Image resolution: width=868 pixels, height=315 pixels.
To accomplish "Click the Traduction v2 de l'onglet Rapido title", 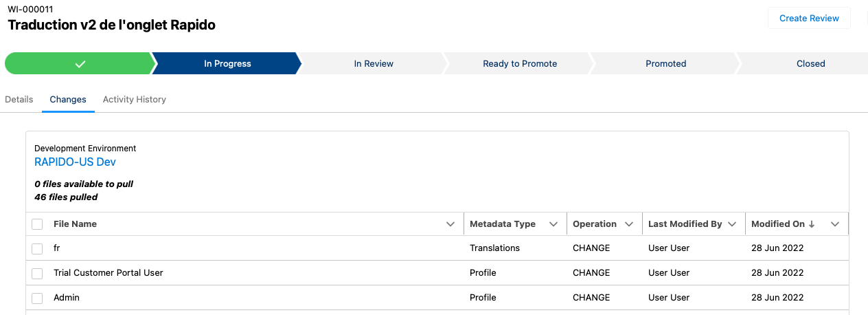I will point(111,25).
